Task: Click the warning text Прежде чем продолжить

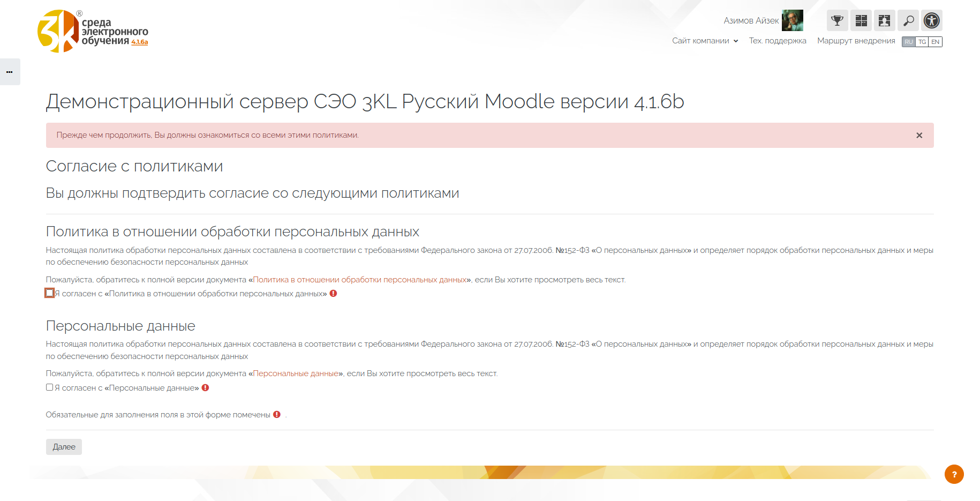Action: pyautogui.click(x=208, y=135)
